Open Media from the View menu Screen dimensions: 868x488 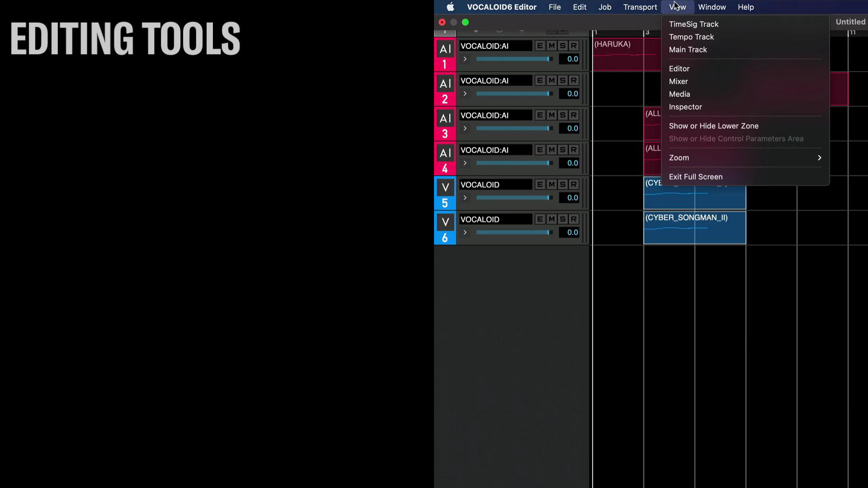click(745, 94)
